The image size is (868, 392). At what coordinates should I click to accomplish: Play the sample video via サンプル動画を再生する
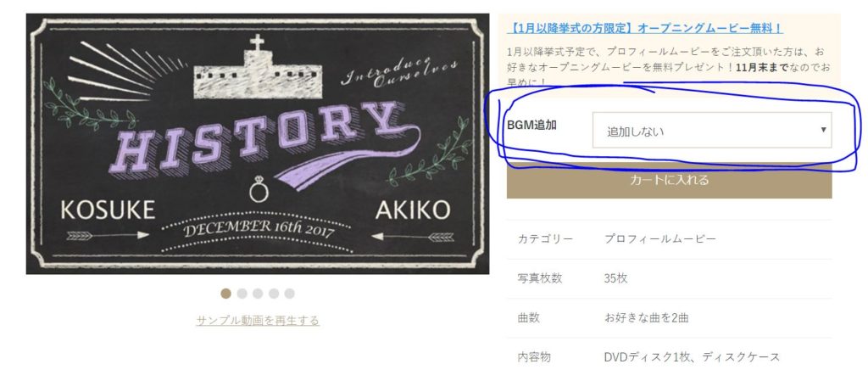click(258, 321)
